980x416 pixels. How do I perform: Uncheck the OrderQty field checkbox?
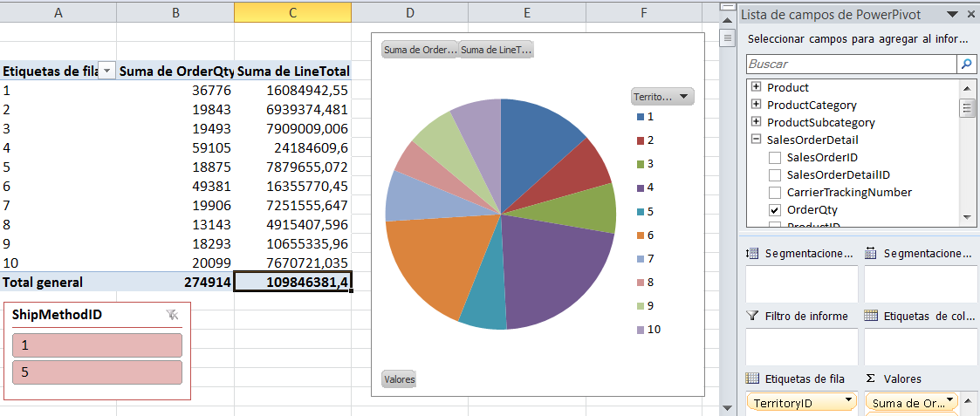774,210
